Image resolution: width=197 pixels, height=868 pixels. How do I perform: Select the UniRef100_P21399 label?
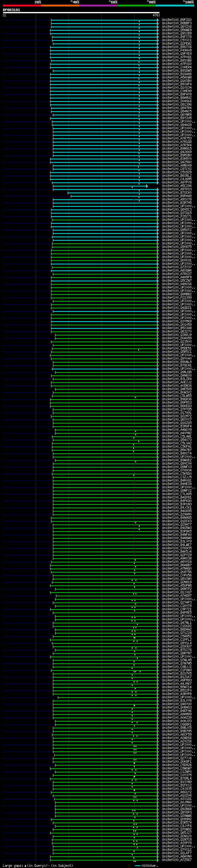pyautogui.click(x=176, y=297)
